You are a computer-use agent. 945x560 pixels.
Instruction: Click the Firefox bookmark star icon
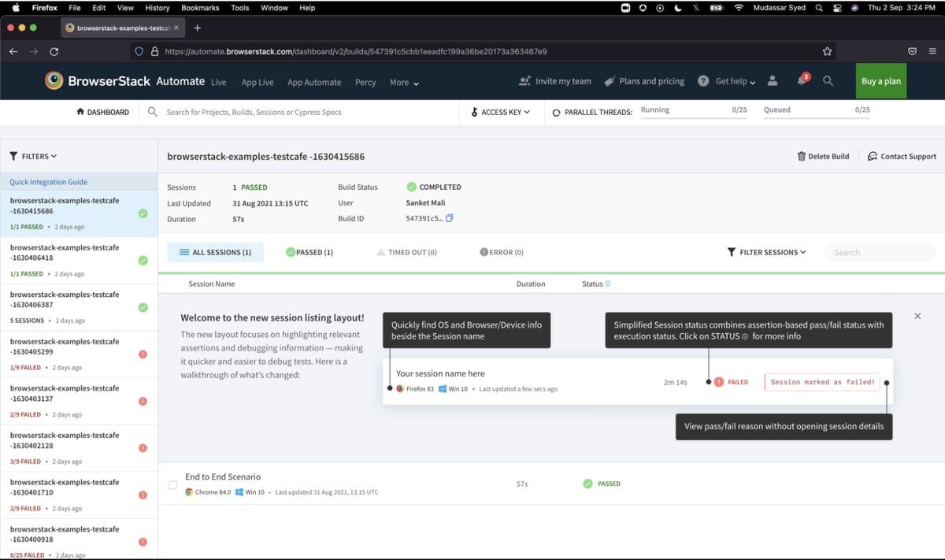pyautogui.click(x=827, y=51)
